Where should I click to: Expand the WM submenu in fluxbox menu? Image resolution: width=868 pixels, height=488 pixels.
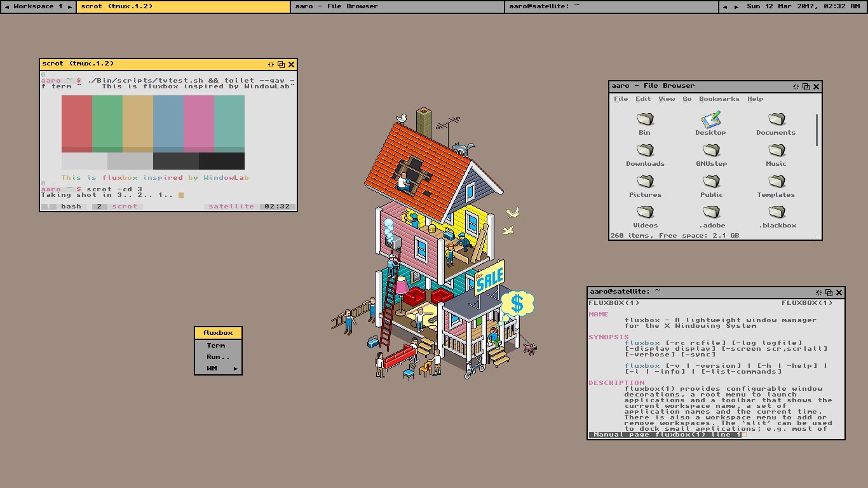[218, 369]
